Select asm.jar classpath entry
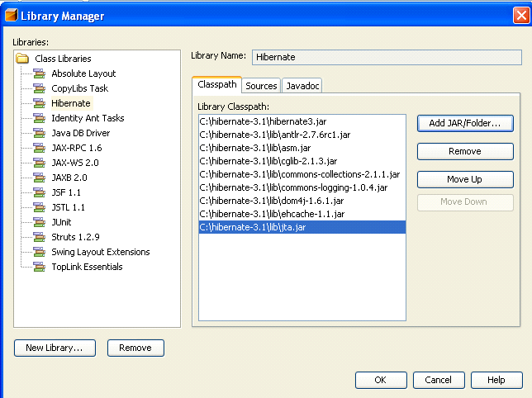The height and width of the screenshot is (398, 532). click(x=302, y=148)
